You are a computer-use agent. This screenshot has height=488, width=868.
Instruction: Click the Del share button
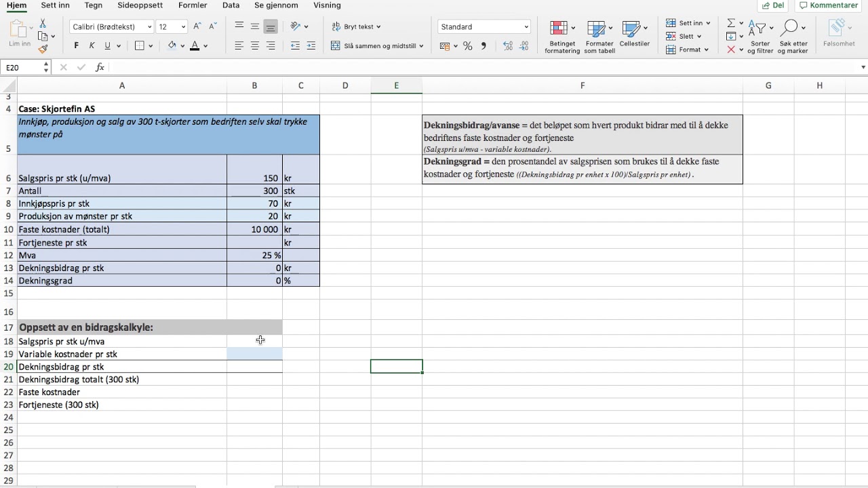(x=774, y=5)
